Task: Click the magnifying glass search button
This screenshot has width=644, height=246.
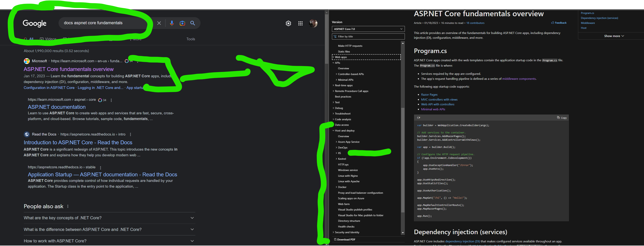Action: pos(192,23)
